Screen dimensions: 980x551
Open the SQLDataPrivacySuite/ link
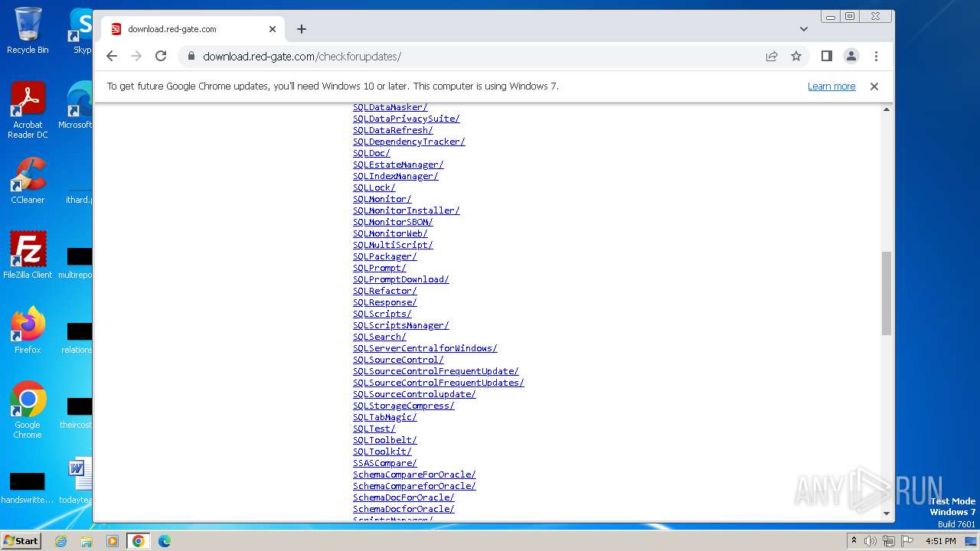(x=407, y=119)
